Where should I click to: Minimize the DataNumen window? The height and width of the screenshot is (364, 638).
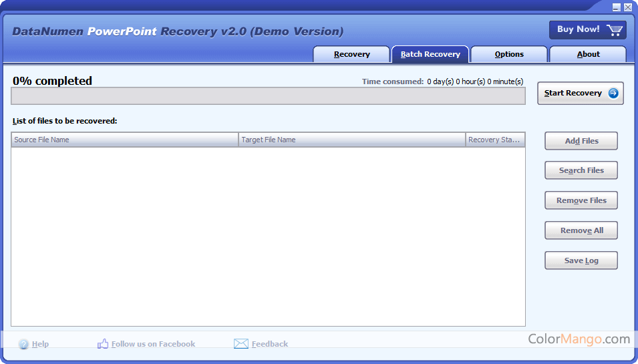coord(617,7)
